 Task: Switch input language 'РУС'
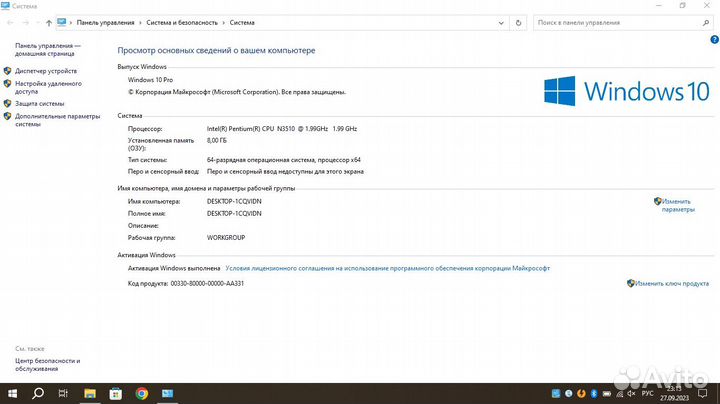point(647,393)
